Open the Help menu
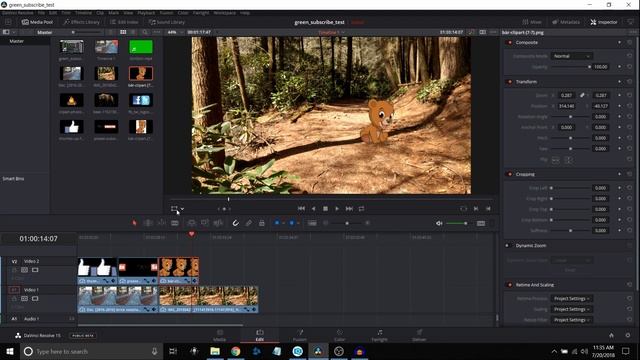Viewport: 640px width, 360px height. [245, 13]
